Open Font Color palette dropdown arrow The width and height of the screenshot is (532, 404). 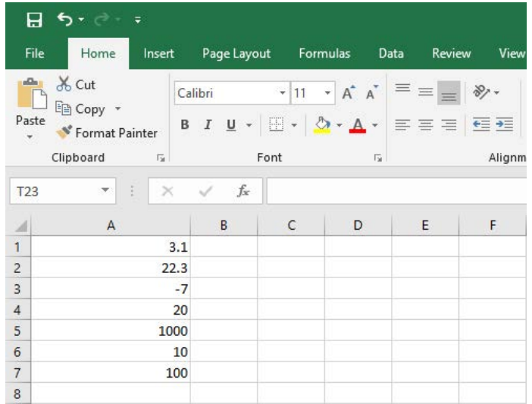pos(375,125)
